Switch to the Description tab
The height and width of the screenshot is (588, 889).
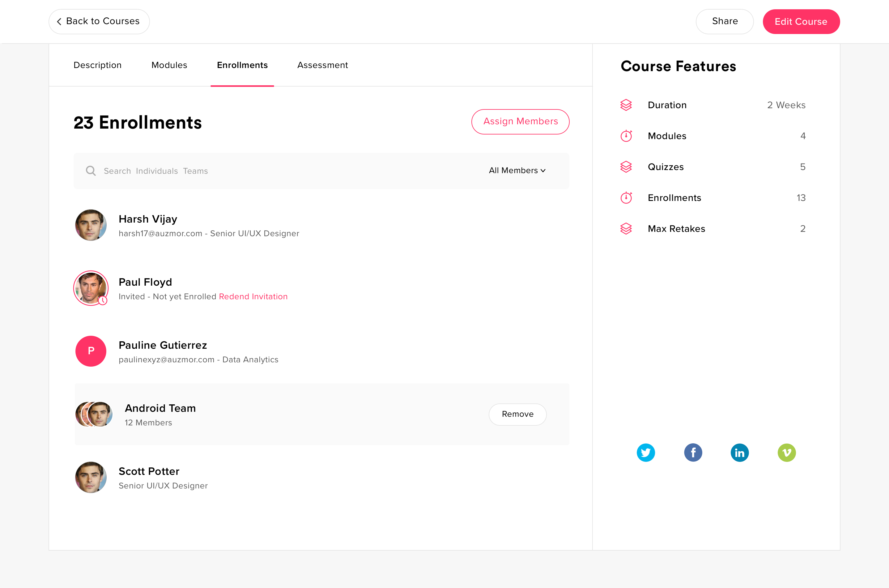(97, 65)
